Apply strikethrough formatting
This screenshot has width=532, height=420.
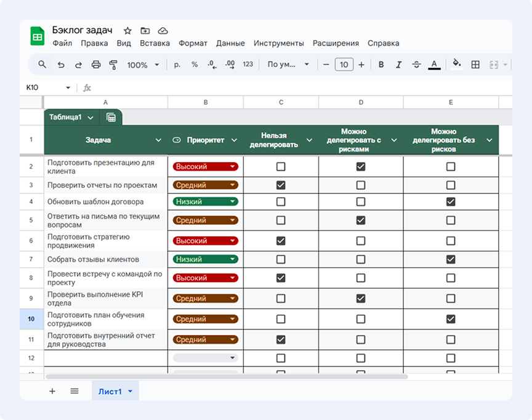tap(416, 65)
